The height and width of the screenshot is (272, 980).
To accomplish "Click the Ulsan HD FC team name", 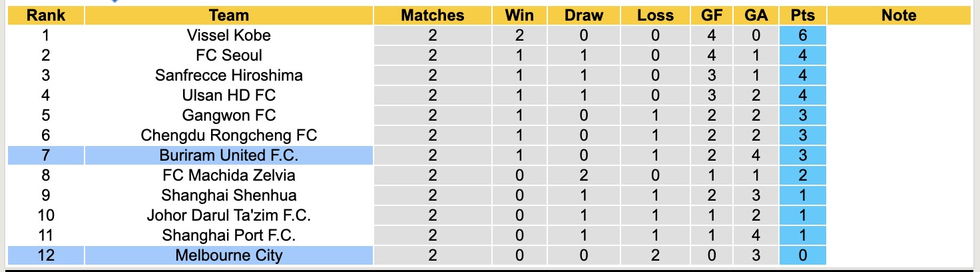I will pyautogui.click(x=228, y=95).
